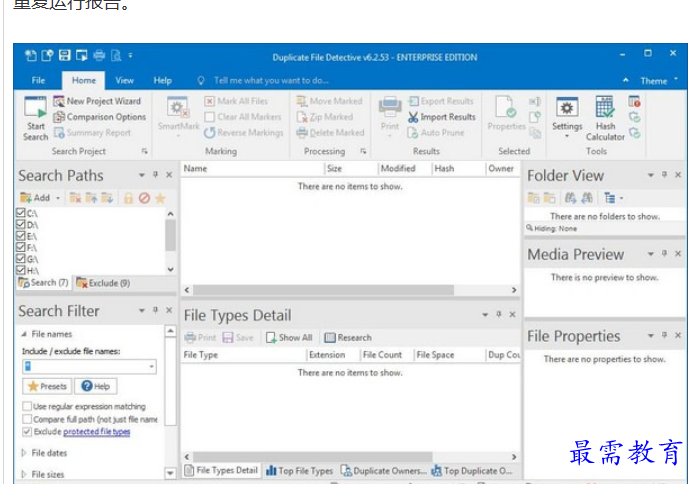Click Delete Marked

[x=331, y=132]
